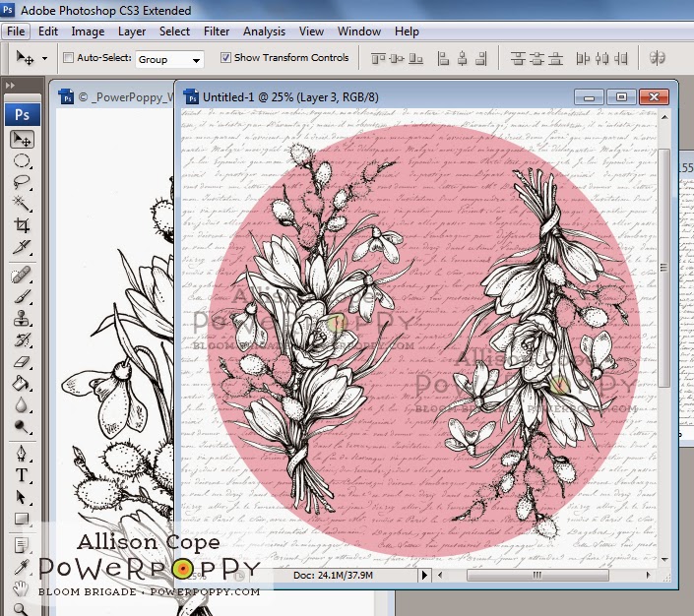
Task: Distribute right edges of layers
Action: point(620,58)
